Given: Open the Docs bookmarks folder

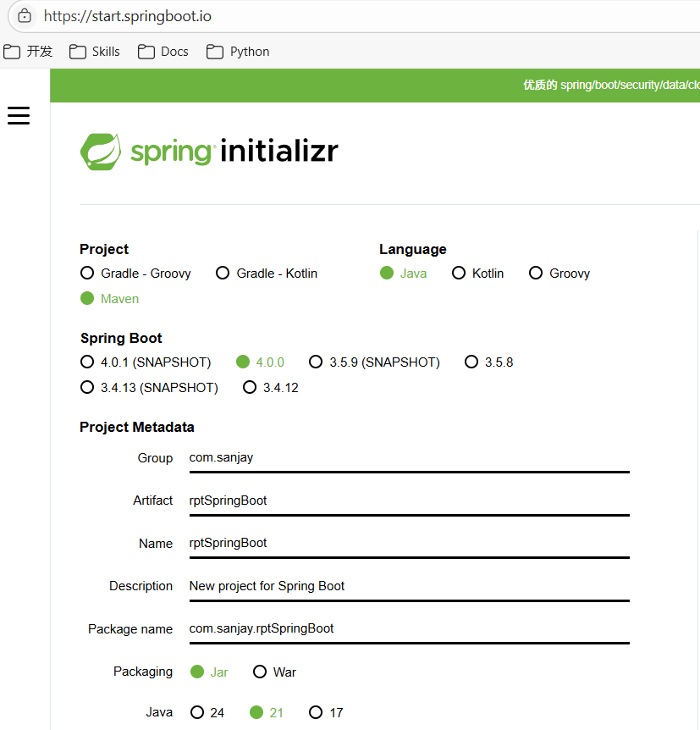Looking at the screenshot, I should tap(163, 51).
